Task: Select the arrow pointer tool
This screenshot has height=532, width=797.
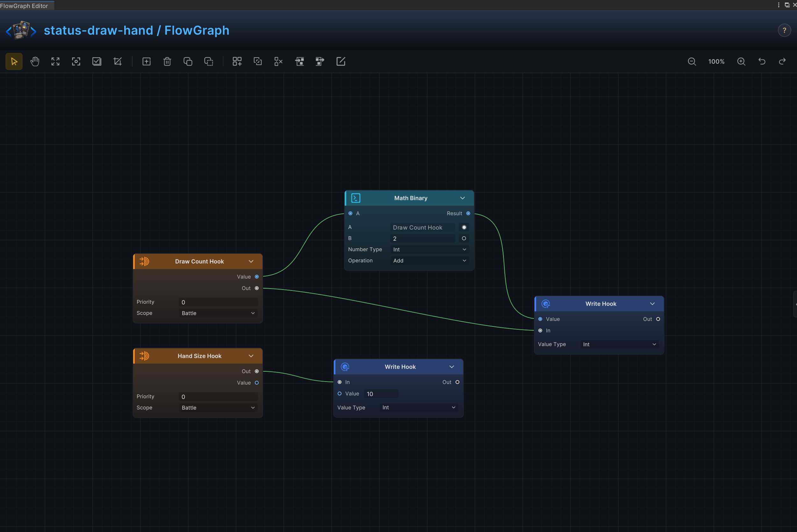Action: [14, 61]
